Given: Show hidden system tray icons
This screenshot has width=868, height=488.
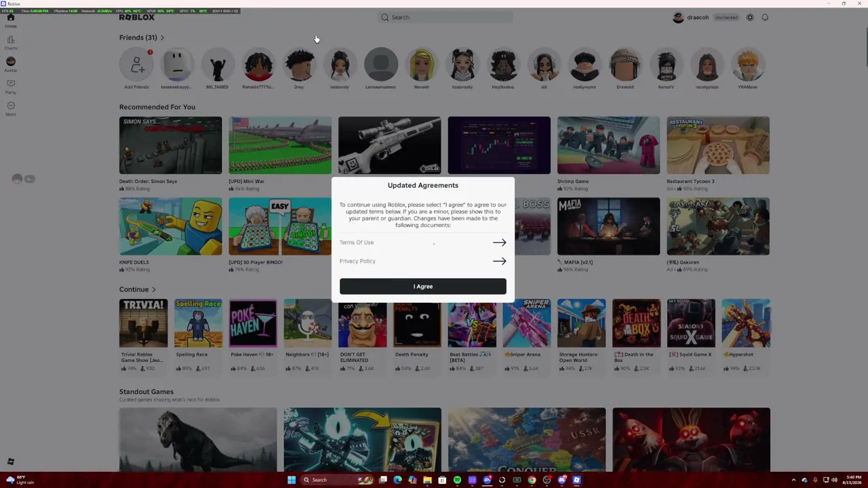Looking at the screenshot, I should coord(793,480).
